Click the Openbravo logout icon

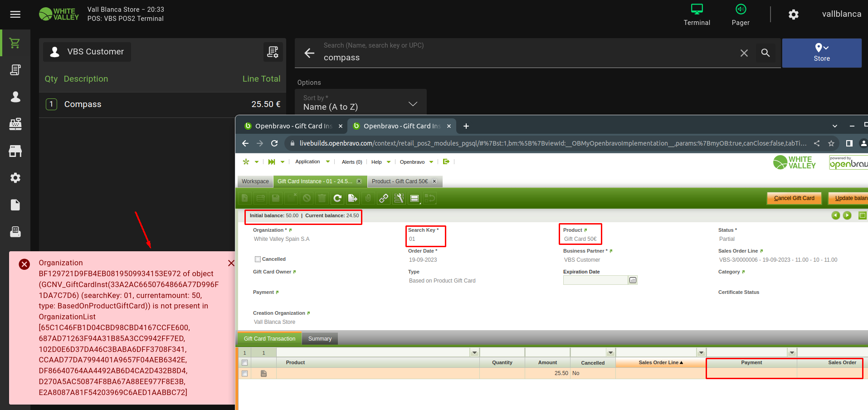point(446,162)
